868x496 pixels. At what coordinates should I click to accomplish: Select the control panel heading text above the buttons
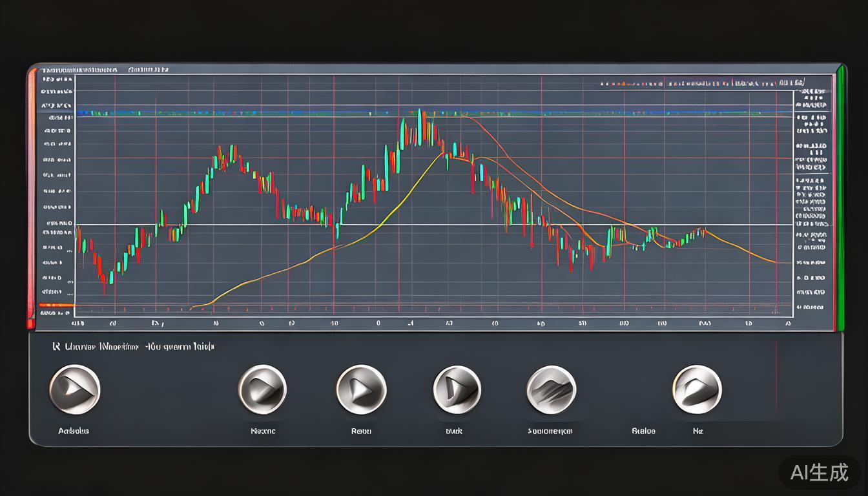coord(132,347)
